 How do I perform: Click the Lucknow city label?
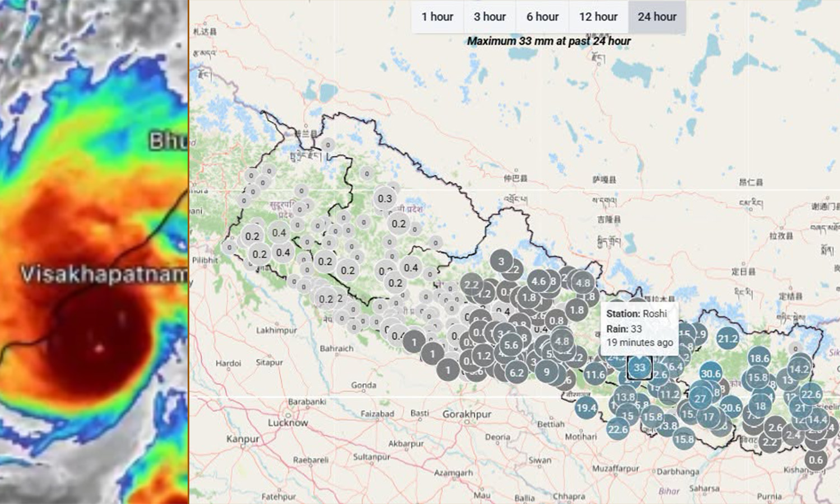288,422
